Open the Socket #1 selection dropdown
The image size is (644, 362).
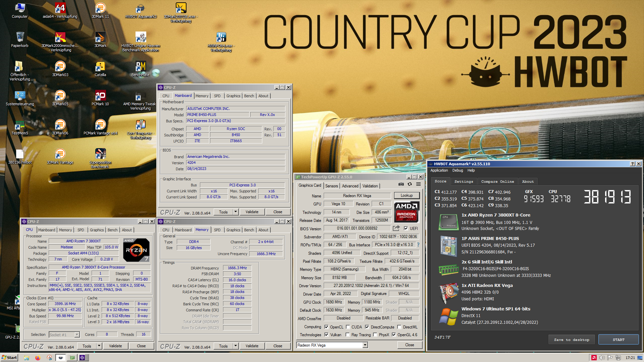77,335
